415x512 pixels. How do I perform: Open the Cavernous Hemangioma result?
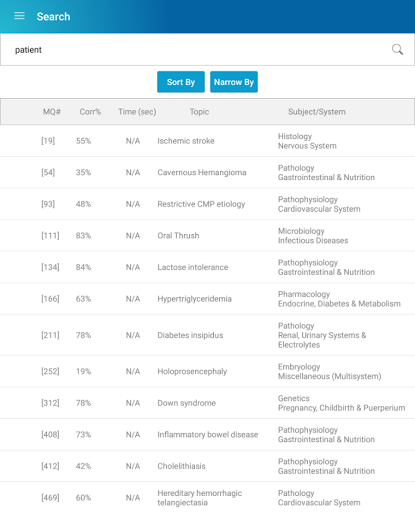(207, 172)
